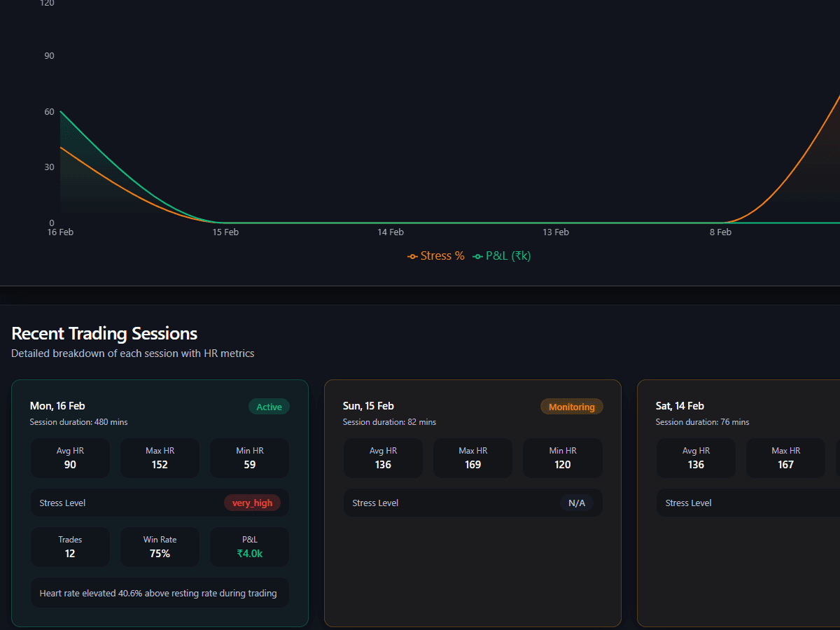Click the green P&L legend marker icon

pos(478,255)
